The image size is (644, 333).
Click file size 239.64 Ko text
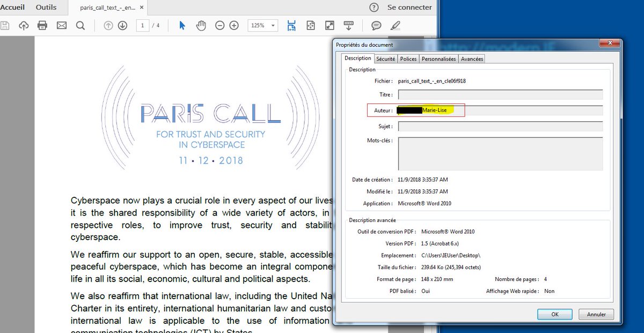pyautogui.click(x=451, y=267)
